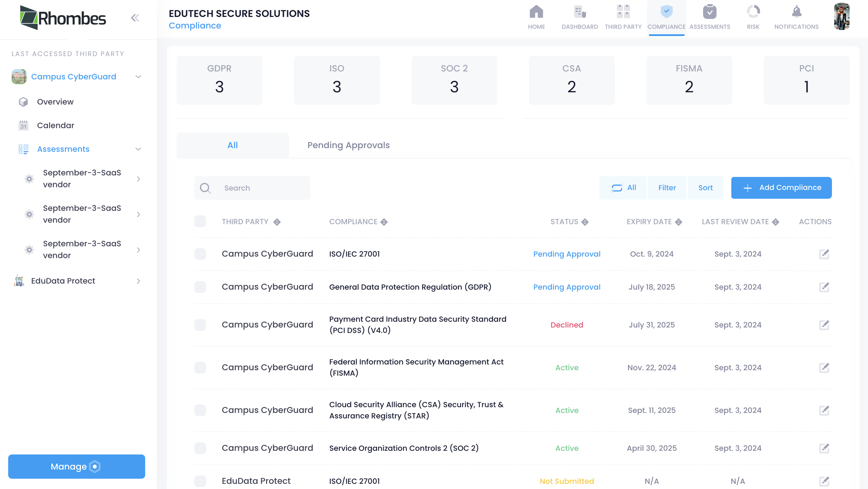Edit the GDPR compliance row
This screenshot has height=489, width=868.
click(x=824, y=287)
